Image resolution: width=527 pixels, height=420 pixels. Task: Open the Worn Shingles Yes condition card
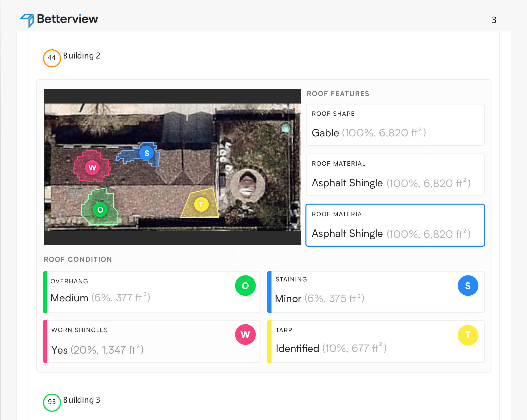point(152,341)
